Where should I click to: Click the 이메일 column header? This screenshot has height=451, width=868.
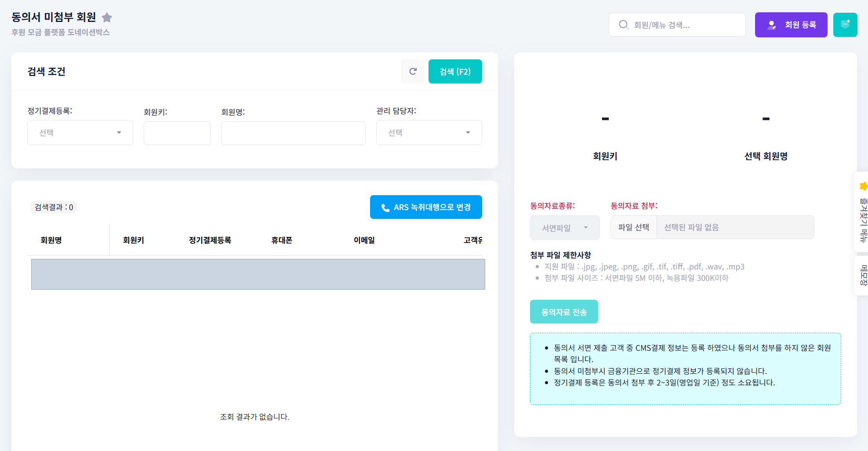point(364,240)
